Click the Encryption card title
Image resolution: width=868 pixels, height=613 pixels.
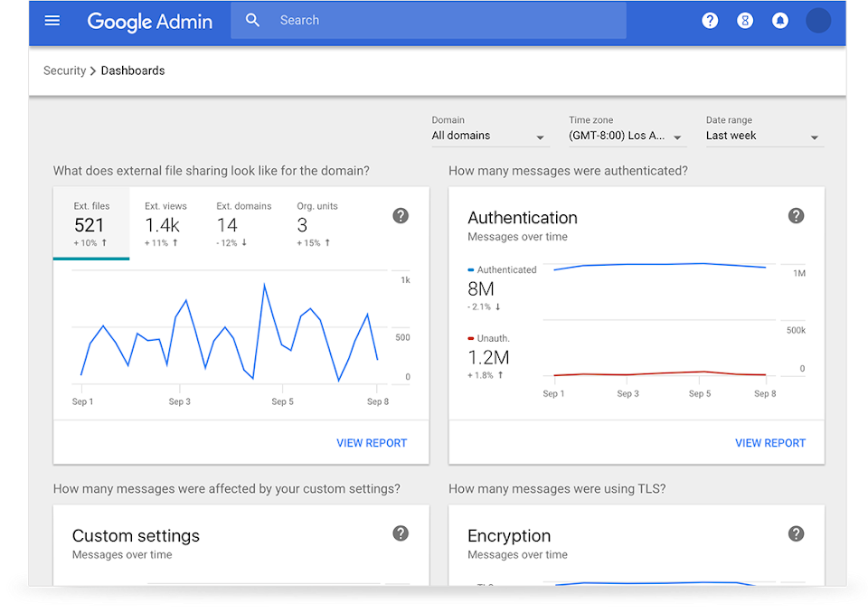coord(509,536)
